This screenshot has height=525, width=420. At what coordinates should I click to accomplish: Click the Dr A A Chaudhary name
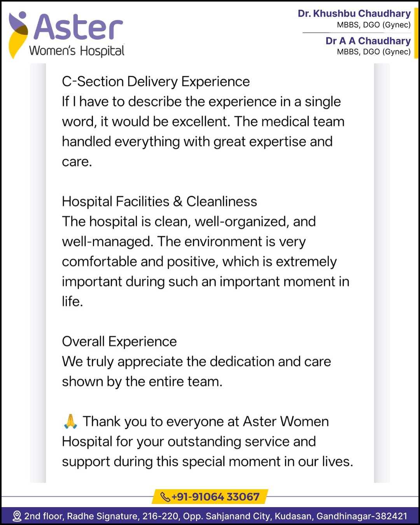[x=368, y=41]
